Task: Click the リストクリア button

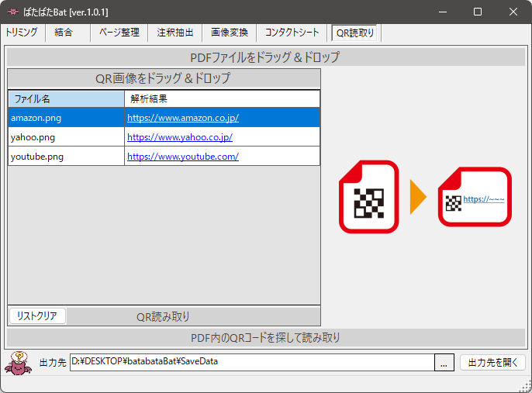Action: click(x=37, y=316)
